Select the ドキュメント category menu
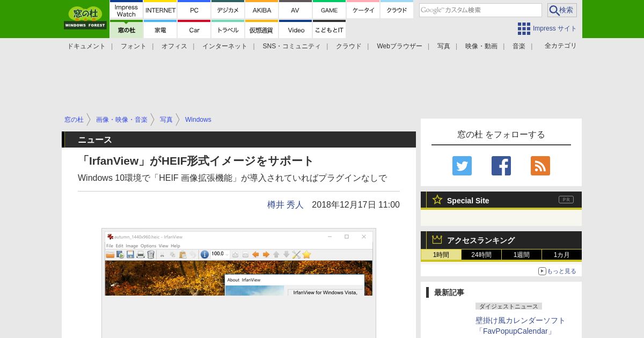644x338 pixels. [86, 46]
